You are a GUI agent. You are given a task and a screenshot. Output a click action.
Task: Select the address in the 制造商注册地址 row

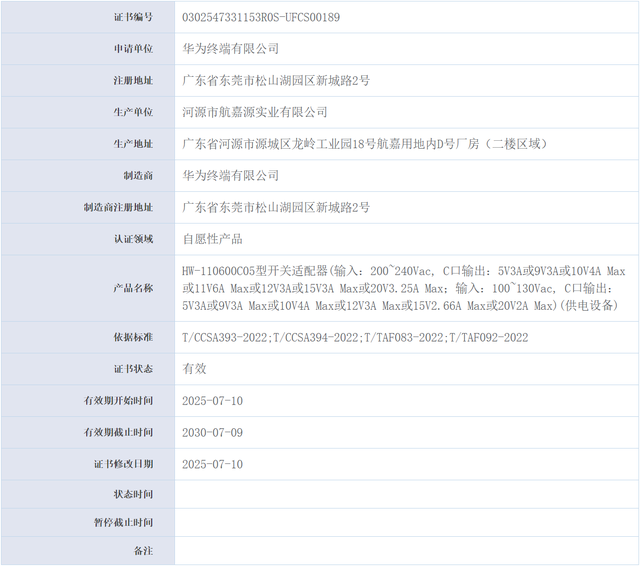(276, 207)
